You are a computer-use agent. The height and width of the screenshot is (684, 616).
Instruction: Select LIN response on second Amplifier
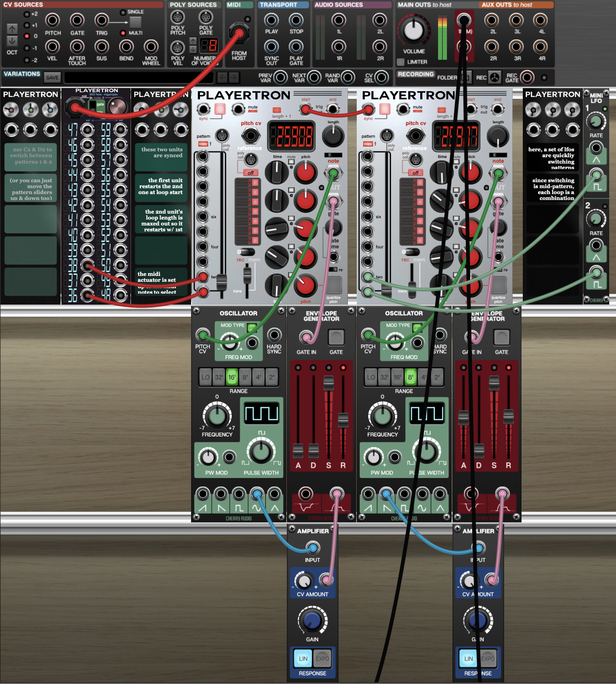click(469, 659)
